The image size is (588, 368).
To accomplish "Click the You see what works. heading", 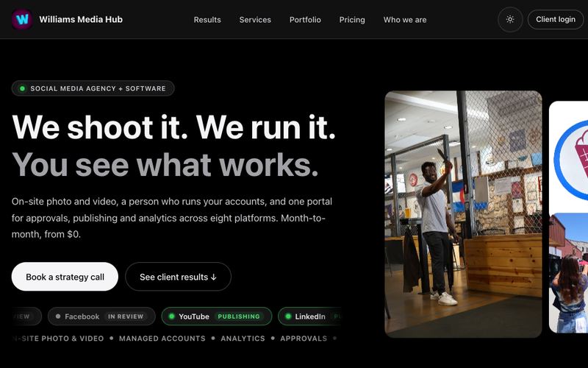I will pos(165,164).
